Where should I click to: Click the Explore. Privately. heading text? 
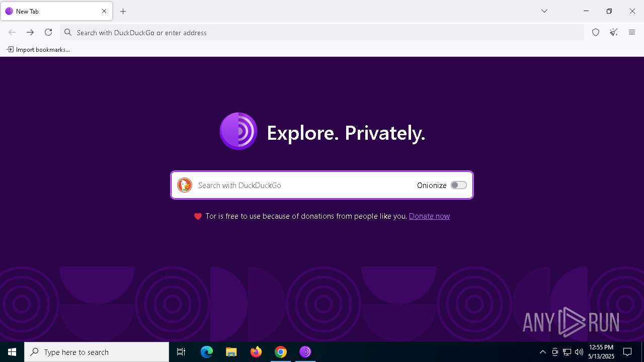click(346, 133)
